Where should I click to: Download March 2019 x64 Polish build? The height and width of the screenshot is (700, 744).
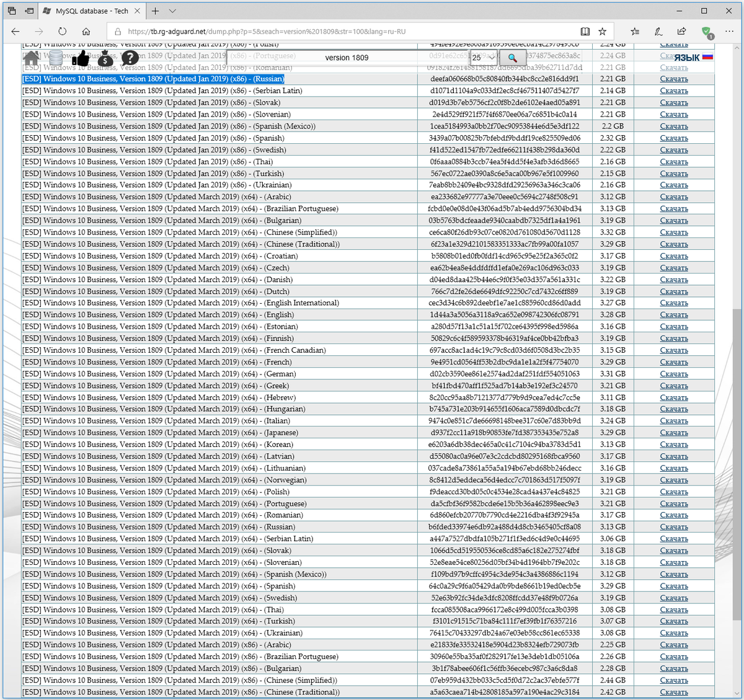coord(674,492)
